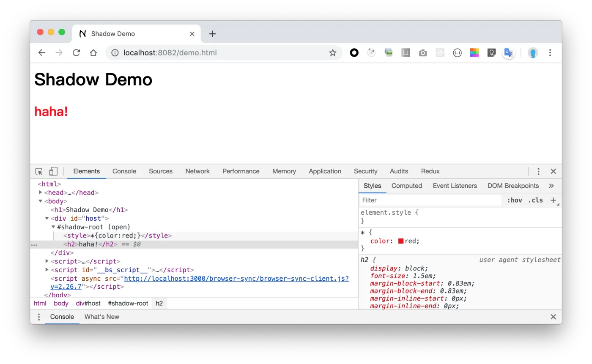Go to the home page icon

[x=93, y=53]
